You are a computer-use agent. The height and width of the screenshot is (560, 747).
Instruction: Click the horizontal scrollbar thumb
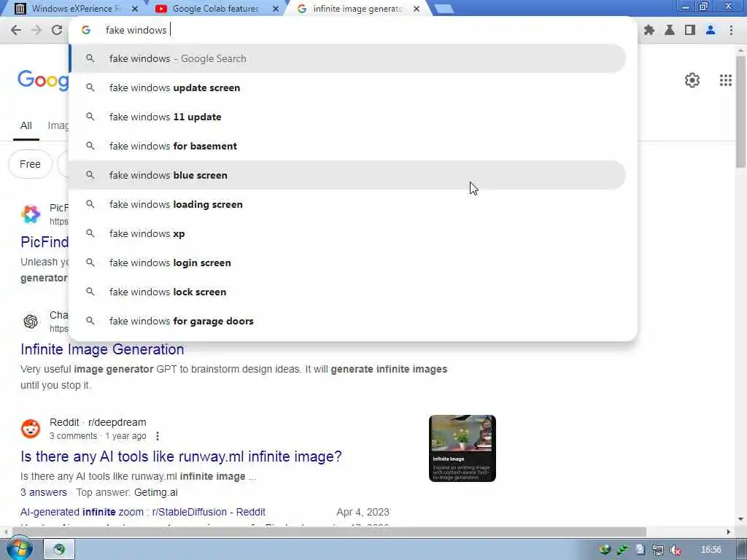coord(329,532)
